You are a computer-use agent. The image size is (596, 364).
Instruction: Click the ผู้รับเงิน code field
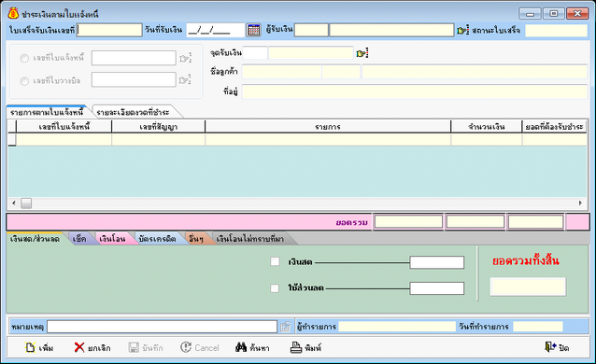311,30
